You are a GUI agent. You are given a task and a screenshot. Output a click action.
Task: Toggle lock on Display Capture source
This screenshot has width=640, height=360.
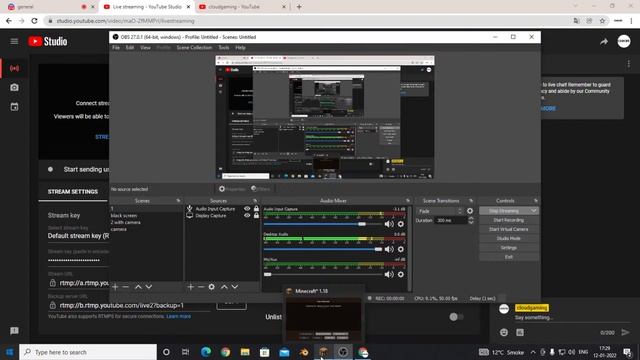[x=256, y=216]
